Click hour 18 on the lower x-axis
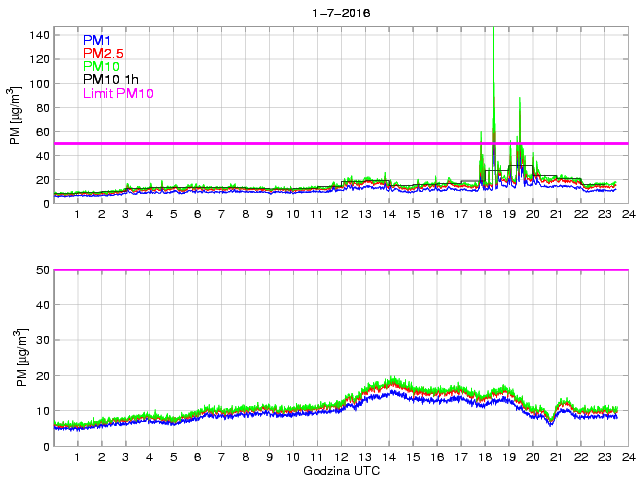Image resolution: width=640 pixels, height=480 pixels. click(x=484, y=457)
